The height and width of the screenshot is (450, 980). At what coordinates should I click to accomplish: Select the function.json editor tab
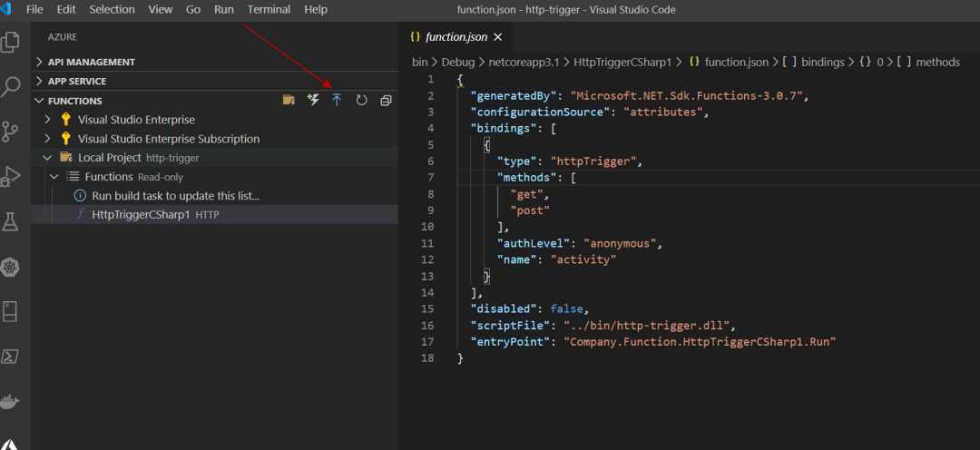(456, 37)
